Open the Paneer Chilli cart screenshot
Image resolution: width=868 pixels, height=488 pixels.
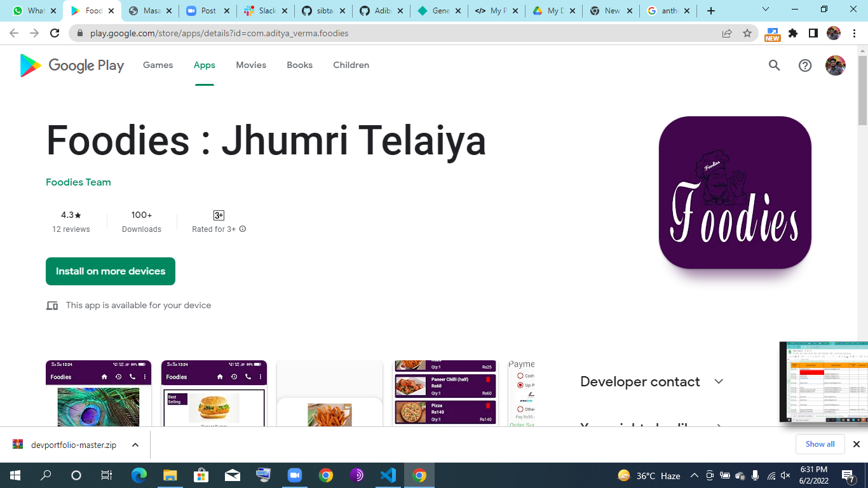(x=445, y=393)
